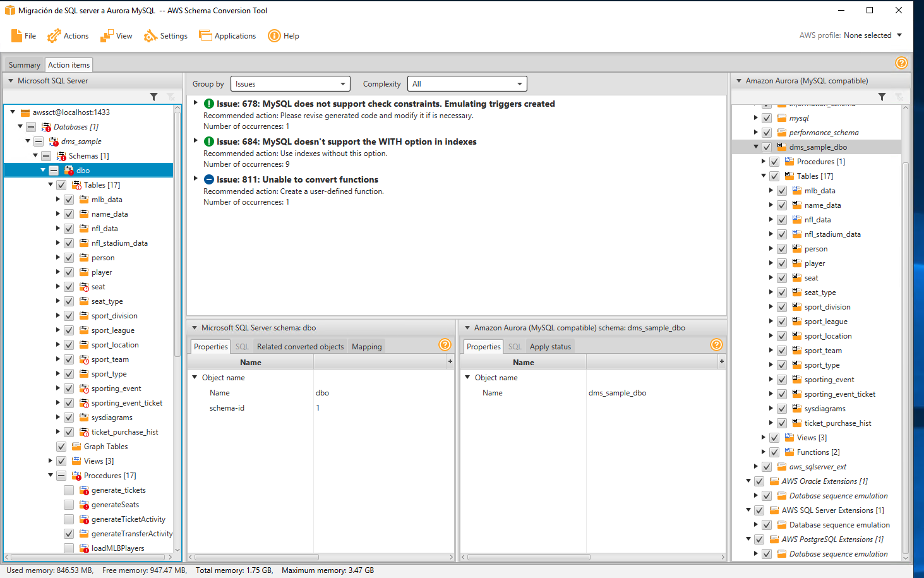The height and width of the screenshot is (578, 924).
Task: Click the green icon of Issue 678
Action: click(209, 104)
